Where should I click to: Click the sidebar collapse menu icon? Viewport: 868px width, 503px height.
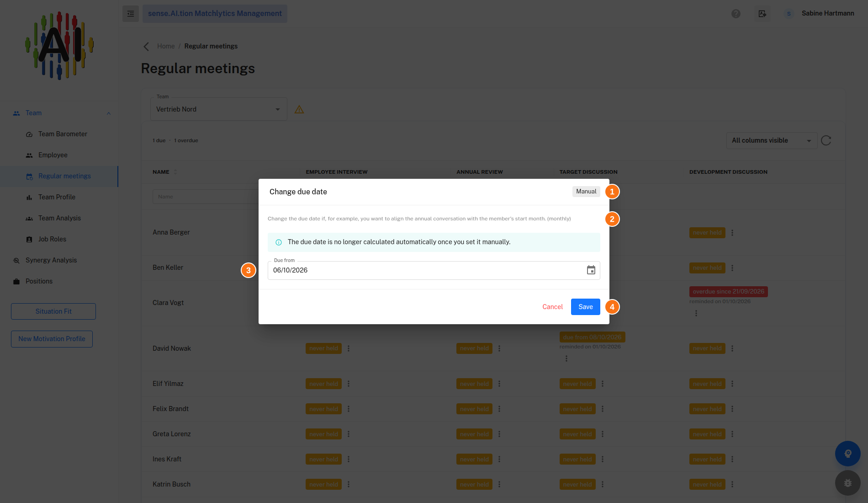click(x=131, y=14)
